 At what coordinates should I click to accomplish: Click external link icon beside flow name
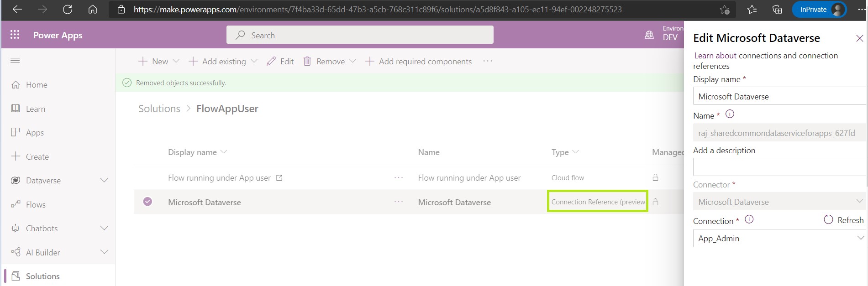click(x=279, y=178)
